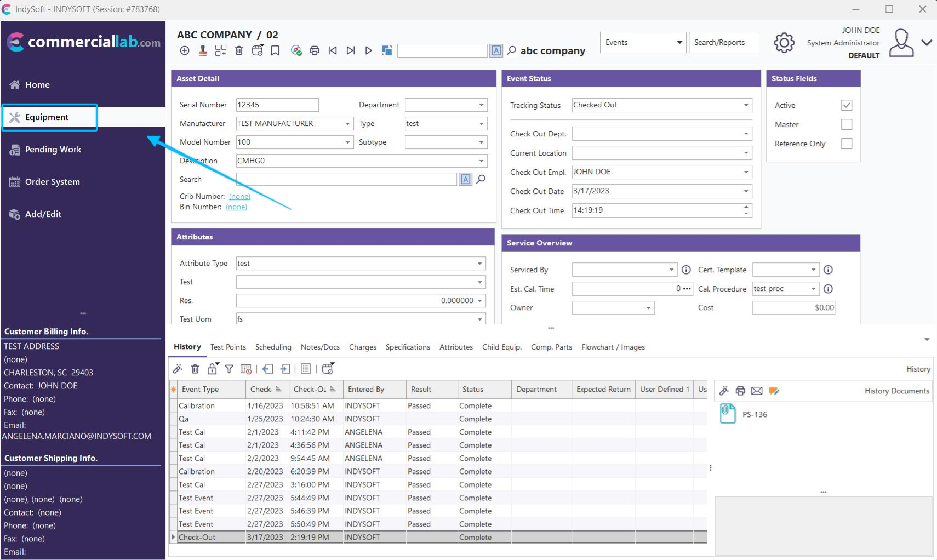Switch to the Test Points tab
937x560 pixels.
pos(228,347)
